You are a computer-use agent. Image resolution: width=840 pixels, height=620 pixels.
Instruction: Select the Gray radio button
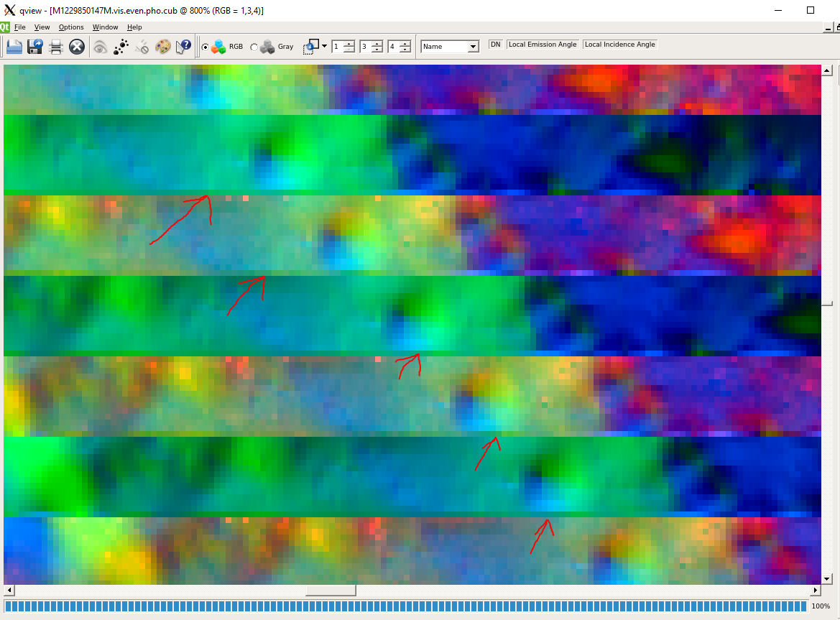pos(254,47)
